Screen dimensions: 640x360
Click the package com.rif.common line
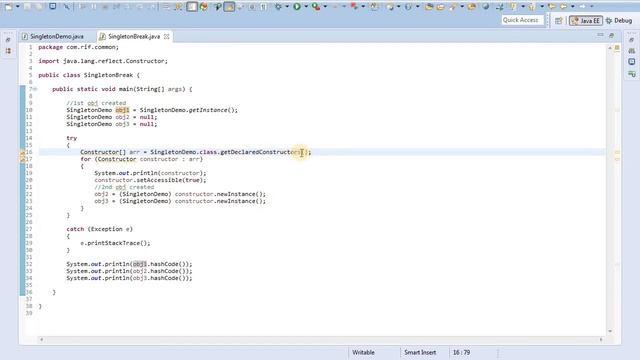pyautogui.click(x=78, y=47)
